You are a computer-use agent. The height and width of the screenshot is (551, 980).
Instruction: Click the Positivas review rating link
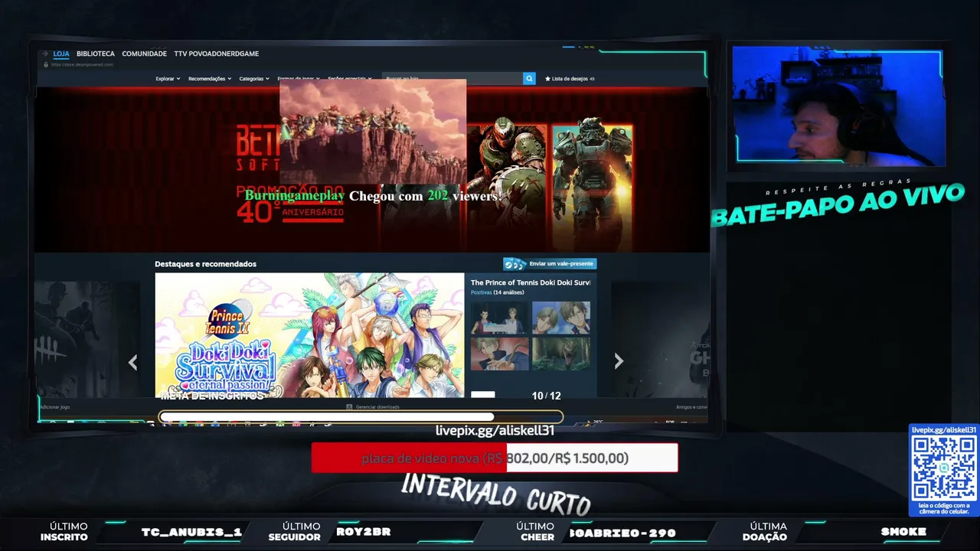point(481,292)
